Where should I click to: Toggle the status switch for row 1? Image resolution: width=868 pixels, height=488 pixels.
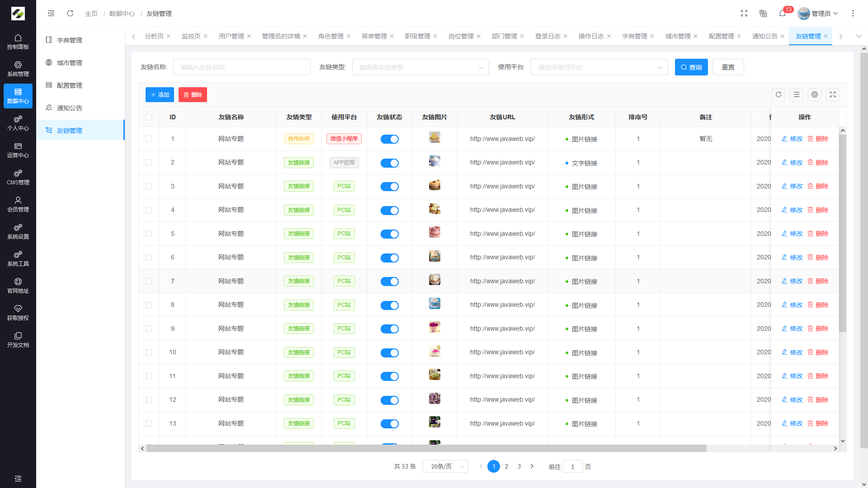click(x=389, y=139)
